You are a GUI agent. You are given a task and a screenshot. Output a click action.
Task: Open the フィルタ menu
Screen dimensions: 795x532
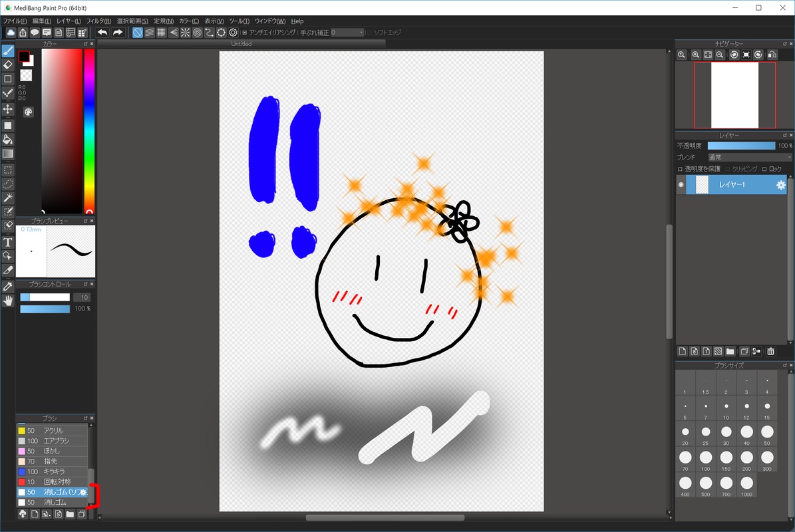[x=98, y=21]
